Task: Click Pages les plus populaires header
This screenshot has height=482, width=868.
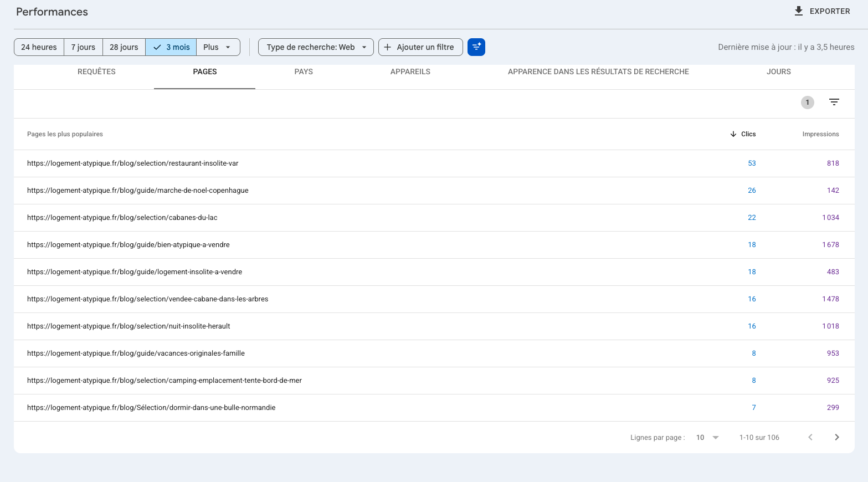Action: point(65,134)
